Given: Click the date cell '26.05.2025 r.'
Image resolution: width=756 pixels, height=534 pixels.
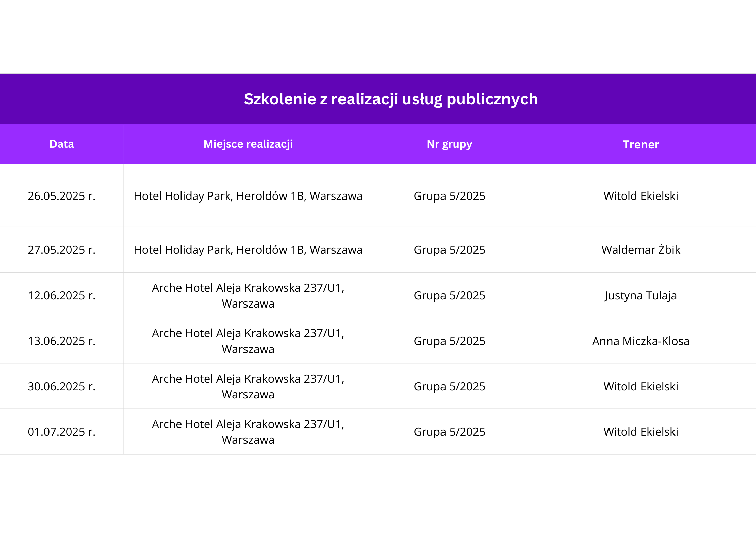Looking at the screenshot, I should (62, 196).
